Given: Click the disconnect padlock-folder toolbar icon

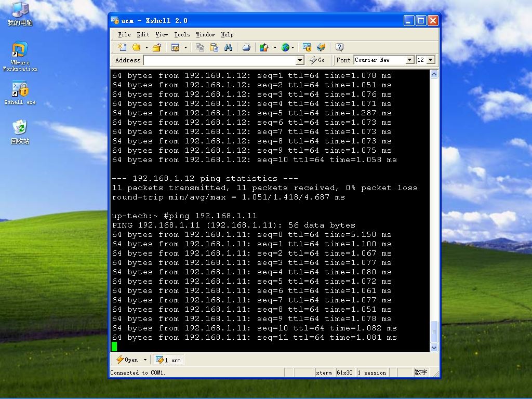Looking at the screenshot, I should pos(157,47).
